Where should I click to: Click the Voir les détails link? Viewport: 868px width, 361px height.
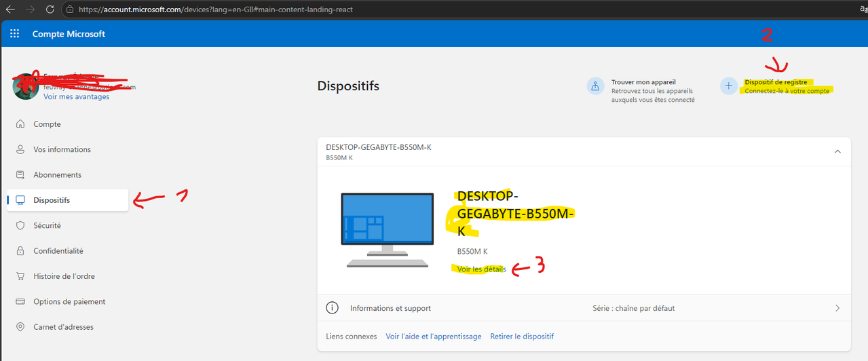[x=481, y=269]
